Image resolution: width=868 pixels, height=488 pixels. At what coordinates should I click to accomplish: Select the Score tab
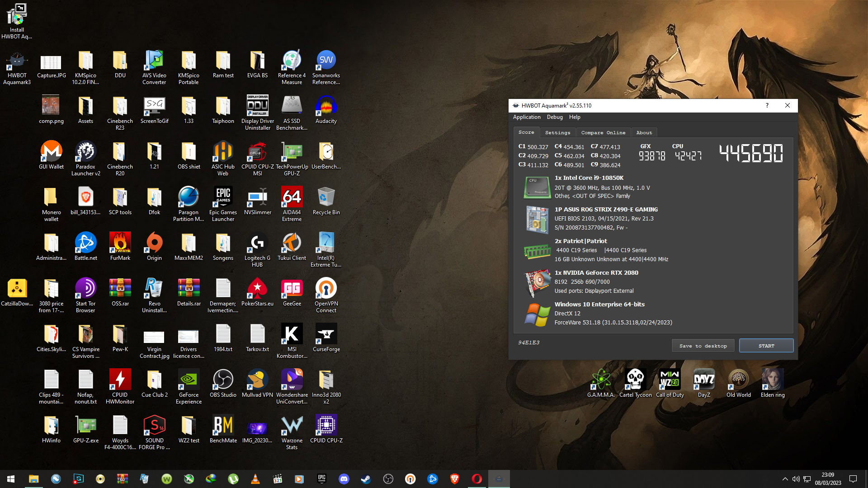click(x=526, y=132)
